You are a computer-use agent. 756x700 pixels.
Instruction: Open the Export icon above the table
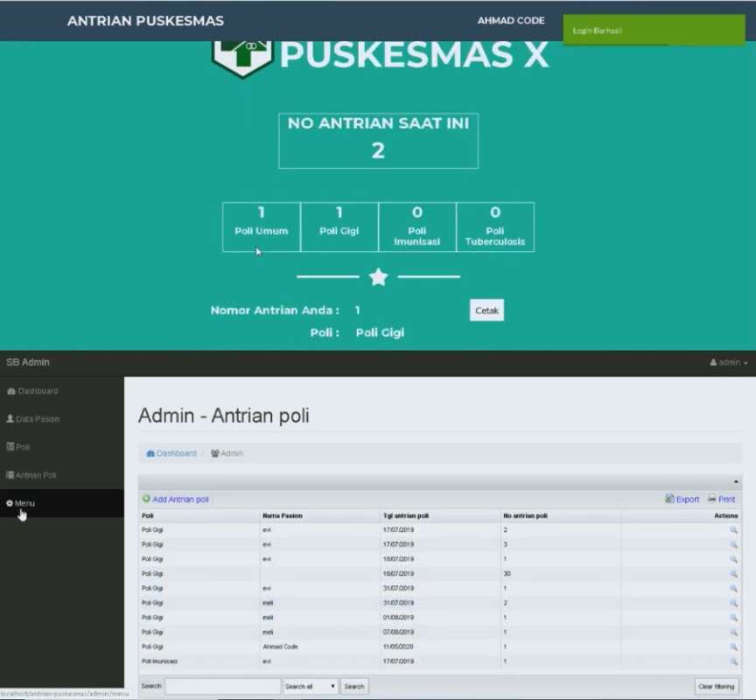[668, 499]
